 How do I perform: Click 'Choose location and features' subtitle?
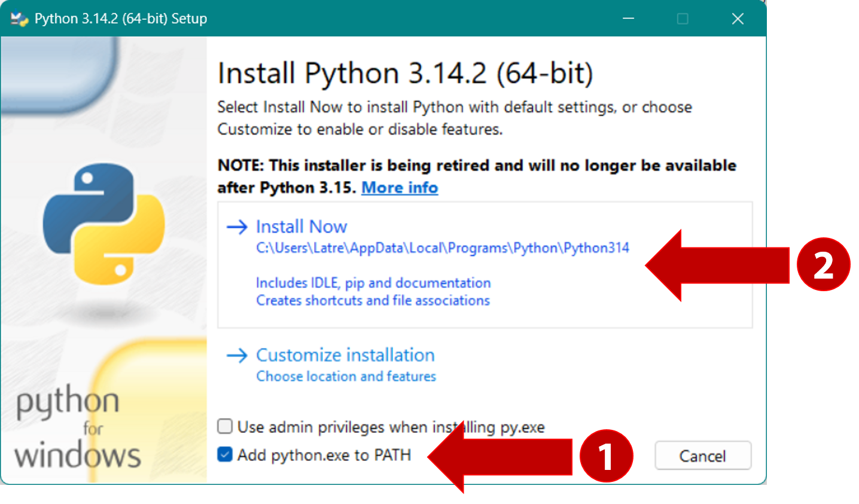[x=346, y=377]
